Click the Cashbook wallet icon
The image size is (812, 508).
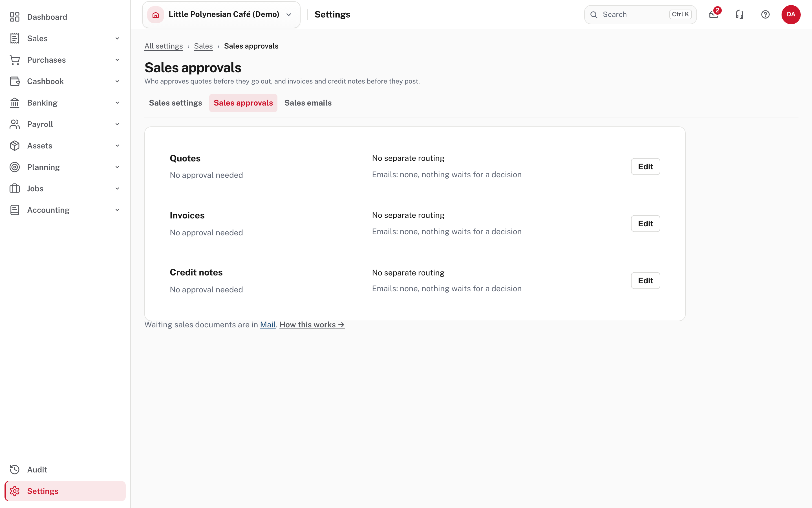click(15, 81)
